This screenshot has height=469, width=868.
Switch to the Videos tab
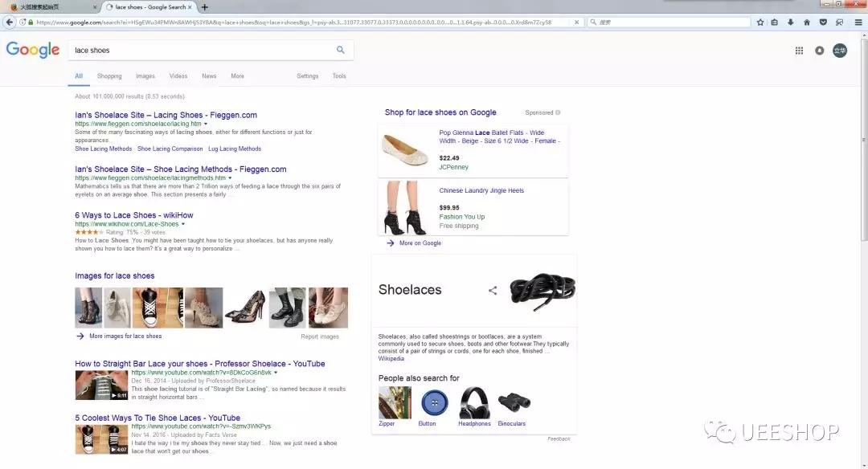tap(178, 76)
